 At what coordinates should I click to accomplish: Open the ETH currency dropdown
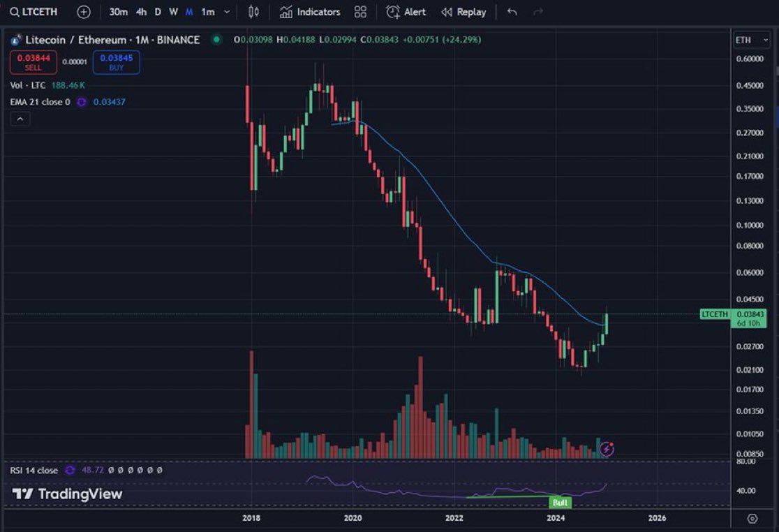pyautogui.click(x=751, y=40)
